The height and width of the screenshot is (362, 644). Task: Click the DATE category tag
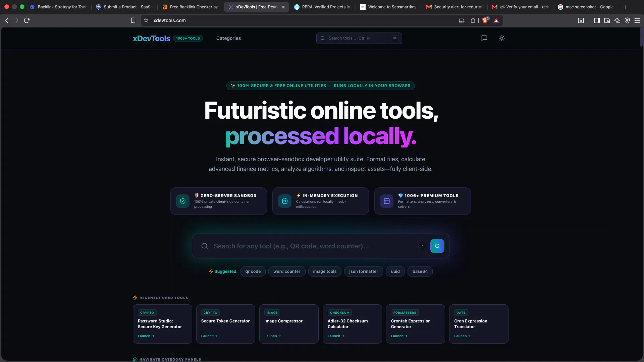[461, 313]
